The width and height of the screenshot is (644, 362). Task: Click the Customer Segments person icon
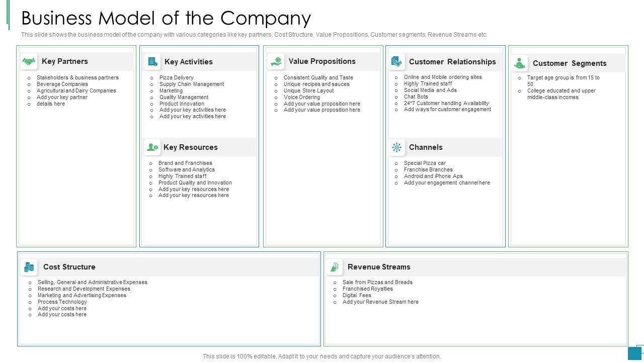pyautogui.click(x=520, y=63)
